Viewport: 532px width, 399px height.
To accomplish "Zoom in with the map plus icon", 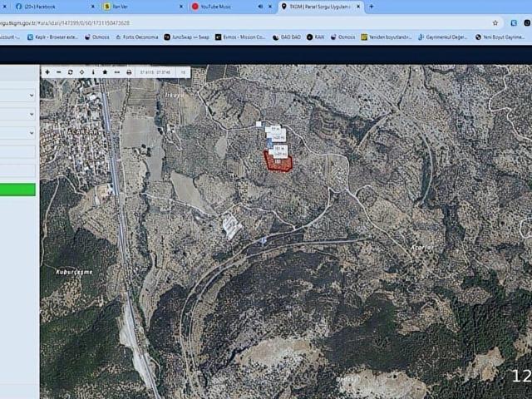I will click(47, 72).
